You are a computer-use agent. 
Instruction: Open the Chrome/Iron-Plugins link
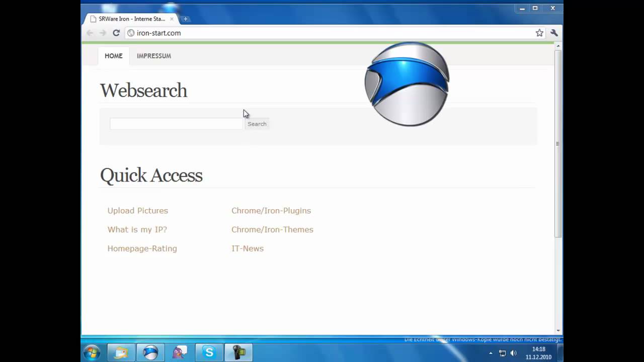pyautogui.click(x=271, y=211)
